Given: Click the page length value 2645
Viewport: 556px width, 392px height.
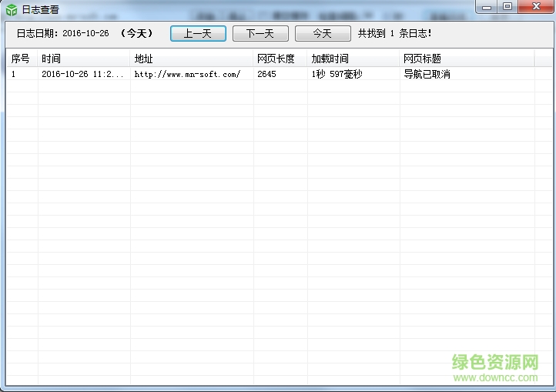Looking at the screenshot, I should pyautogui.click(x=266, y=74).
